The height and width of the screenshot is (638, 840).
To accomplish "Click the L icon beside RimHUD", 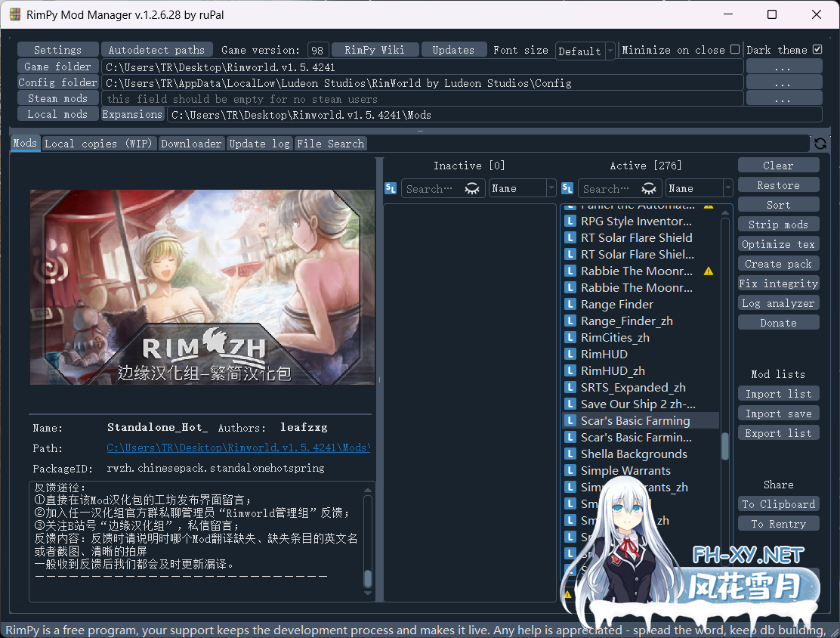I will 570,354.
